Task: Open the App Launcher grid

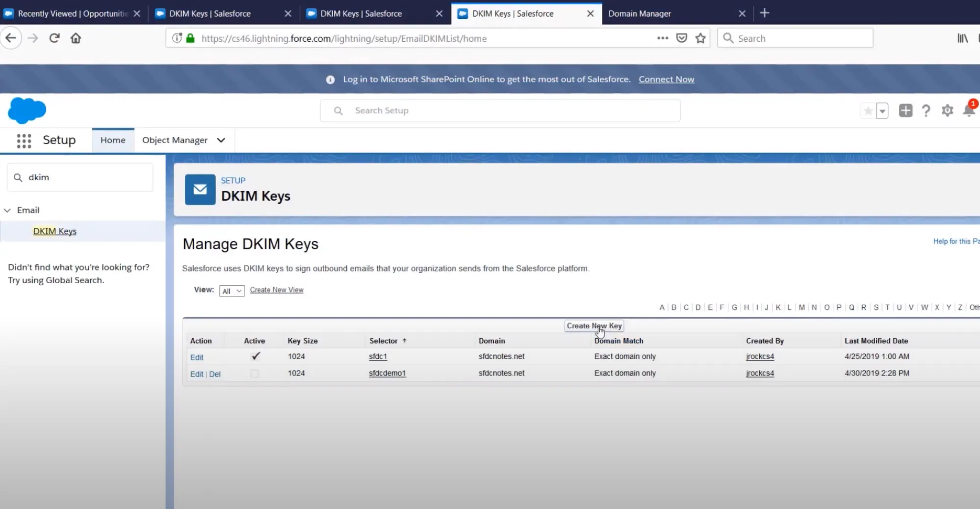Action: click(x=24, y=141)
